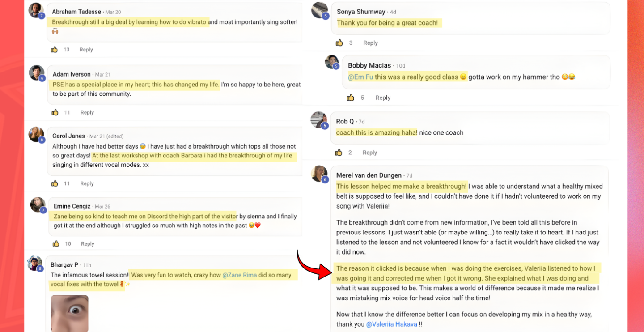Open the image thumbnail in Bhargav P's comment

click(70, 313)
